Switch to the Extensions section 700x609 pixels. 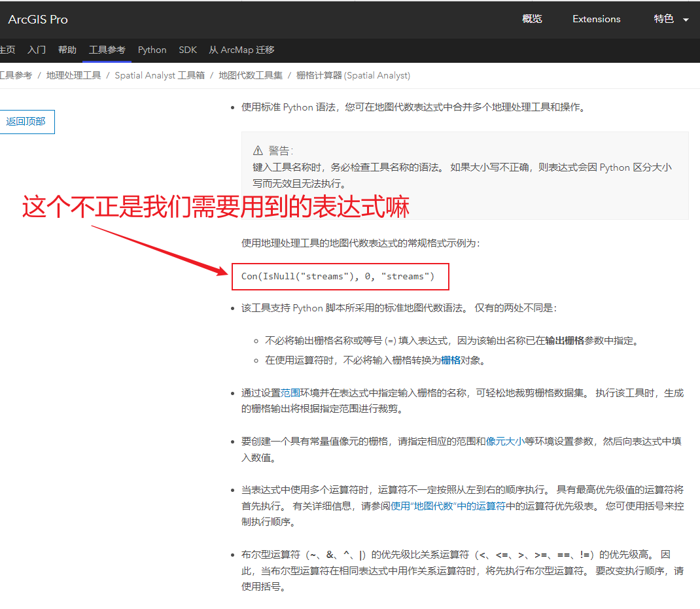point(596,19)
